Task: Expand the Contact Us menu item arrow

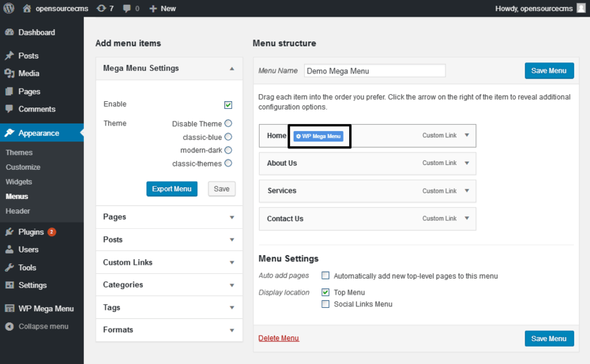Action: coord(467,218)
